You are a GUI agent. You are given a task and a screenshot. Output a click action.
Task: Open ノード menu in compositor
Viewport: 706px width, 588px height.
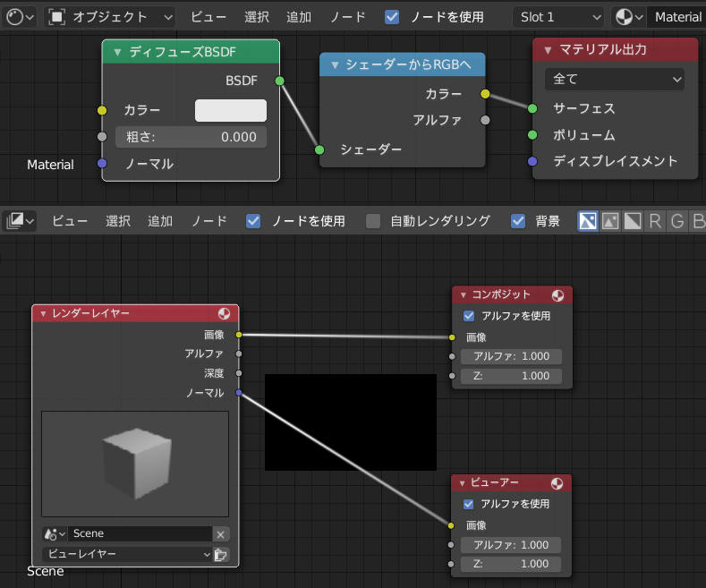tap(208, 221)
